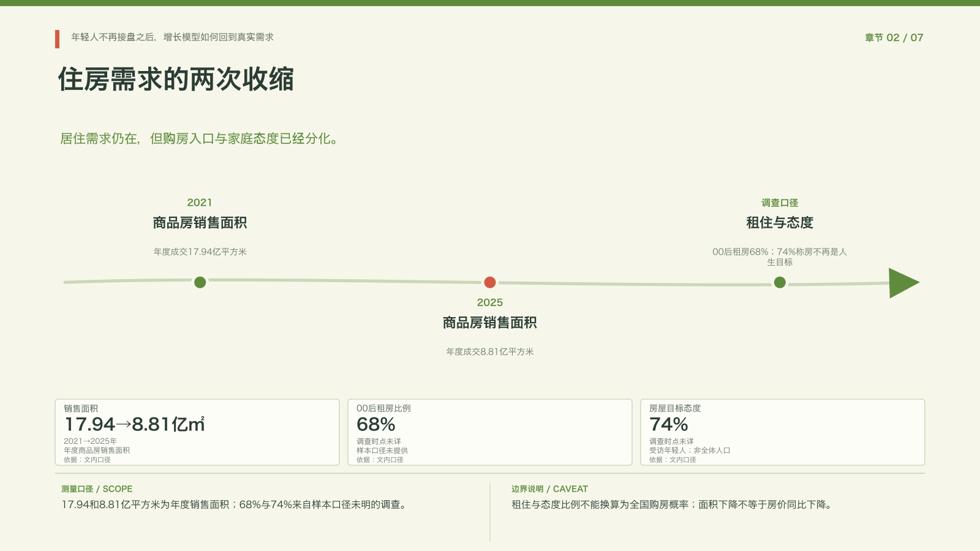The width and height of the screenshot is (980, 551).
Task: Click the 销售面积 card label
Action: (81, 408)
